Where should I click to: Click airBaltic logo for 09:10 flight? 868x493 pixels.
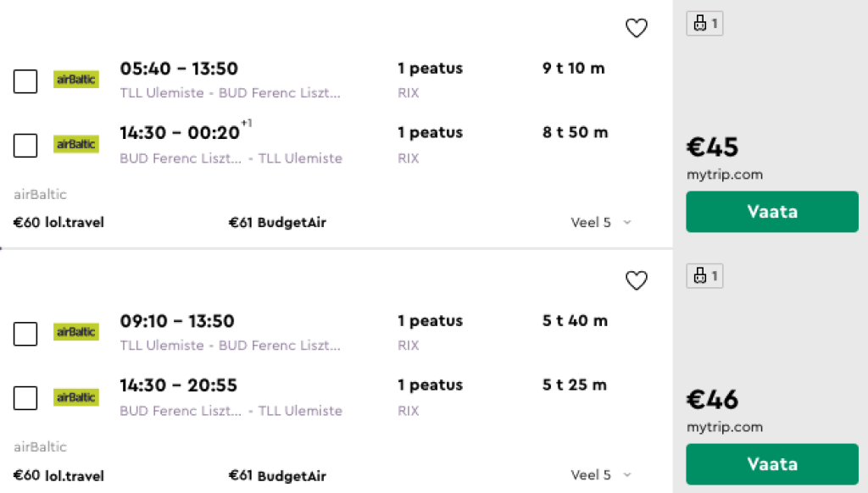[x=76, y=332]
